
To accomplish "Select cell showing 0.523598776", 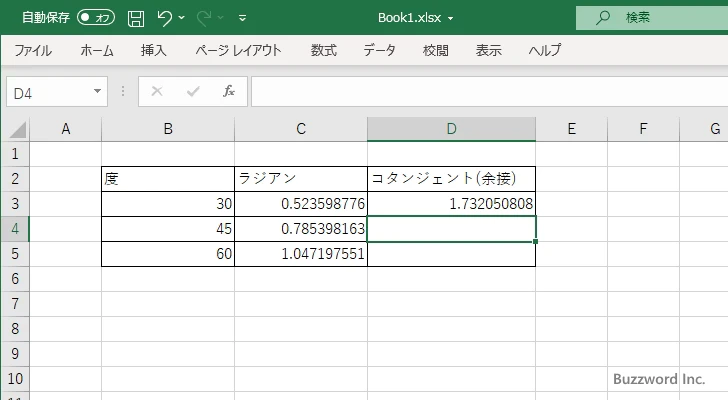I will pos(301,204).
